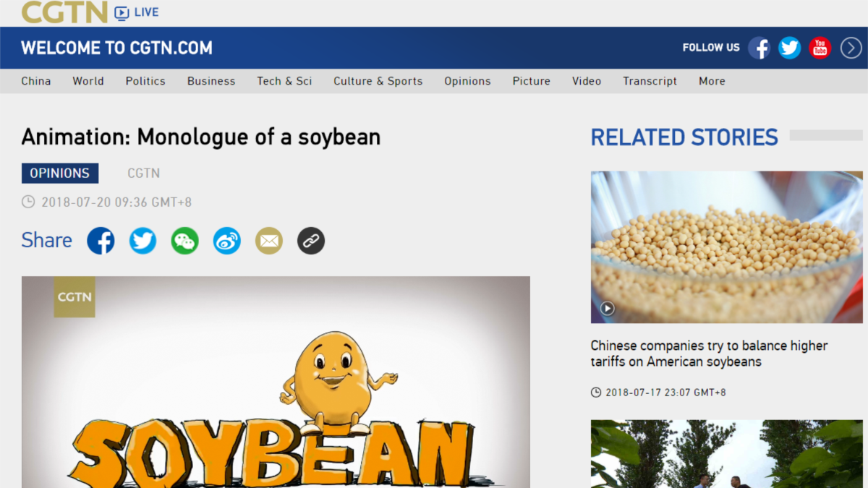Image resolution: width=868 pixels, height=488 pixels.
Task: Open CGTN Twitter from Follow Us
Action: coord(789,48)
